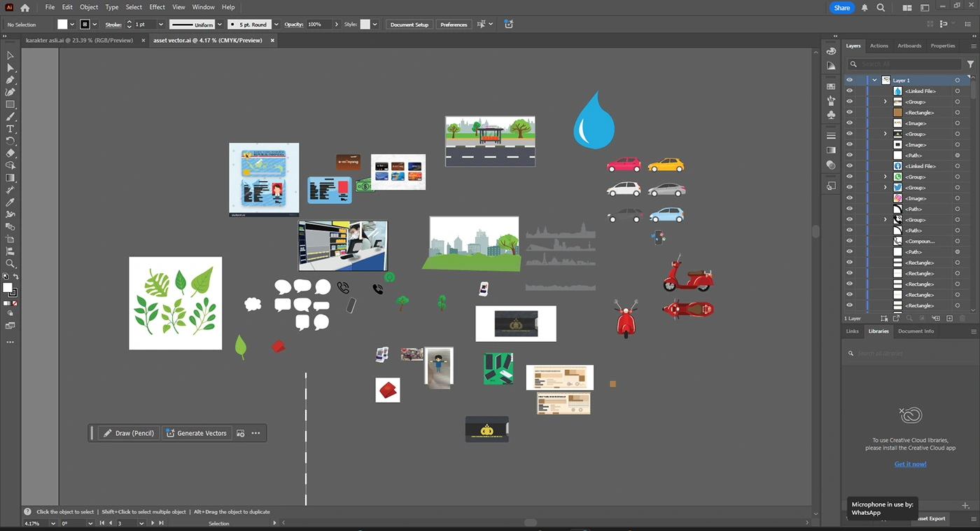Viewport: 980px width, 531px height.
Task: Select the Zoom magnifier tool
Action: pos(10,263)
